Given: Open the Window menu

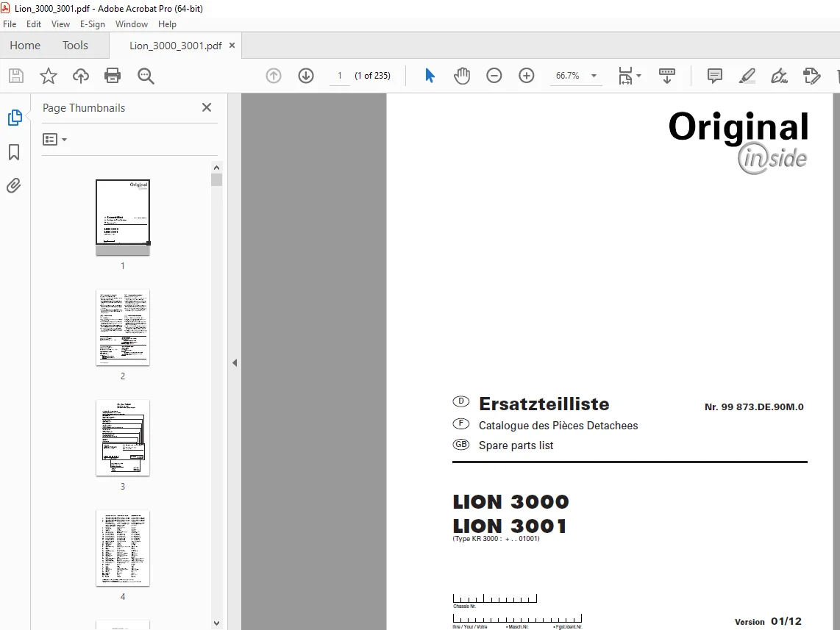Looking at the screenshot, I should click(131, 24).
